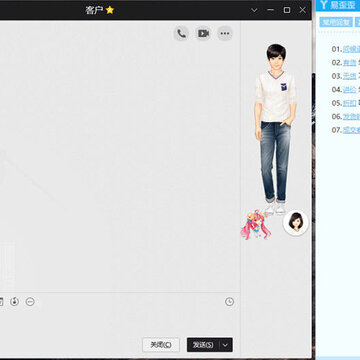Screen dimensions: 360x360
Task: Open message history clock icon
Action: (x=229, y=302)
